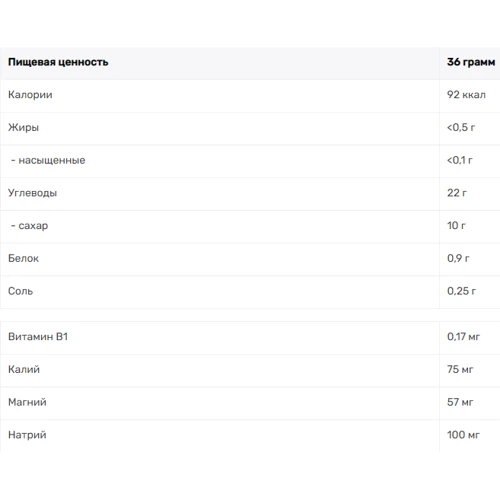Select the 75 мг Калий value
The image size is (500, 500).
pos(460,369)
